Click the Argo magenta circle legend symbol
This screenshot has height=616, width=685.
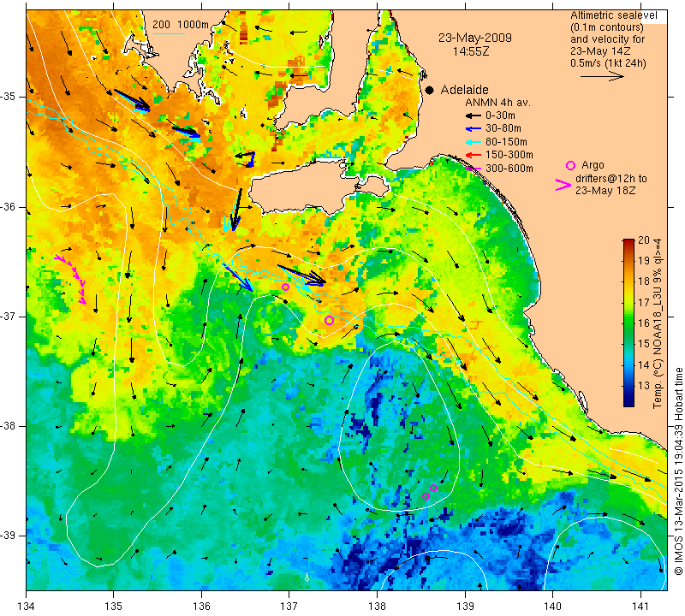pyautogui.click(x=570, y=165)
